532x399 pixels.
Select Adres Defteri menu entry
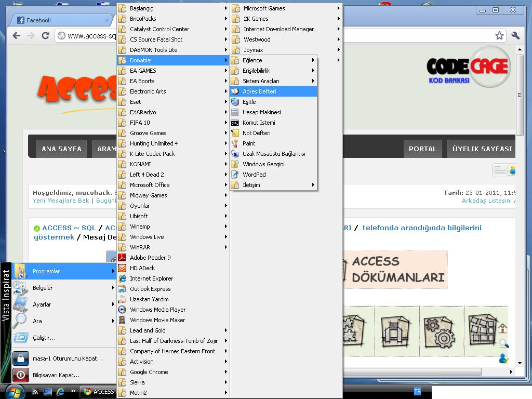point(259,91)
